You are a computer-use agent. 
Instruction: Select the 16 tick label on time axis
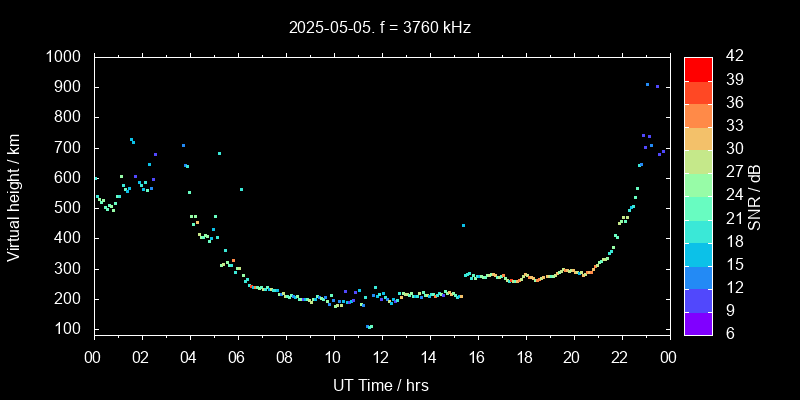tap(476, 356)
